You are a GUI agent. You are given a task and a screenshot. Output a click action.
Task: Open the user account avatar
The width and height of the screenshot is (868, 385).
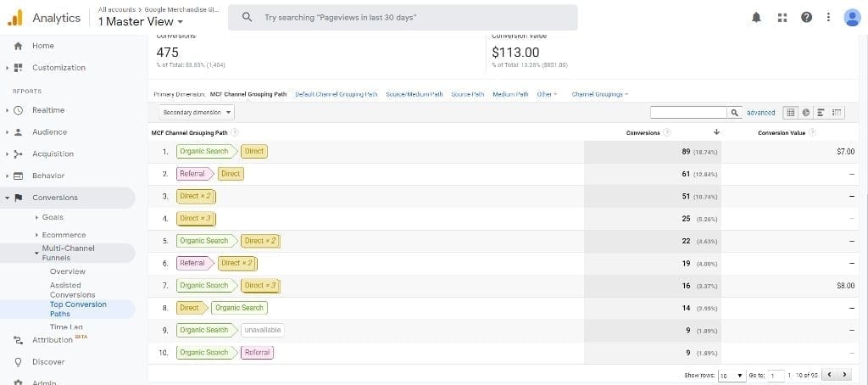(852, 17)
